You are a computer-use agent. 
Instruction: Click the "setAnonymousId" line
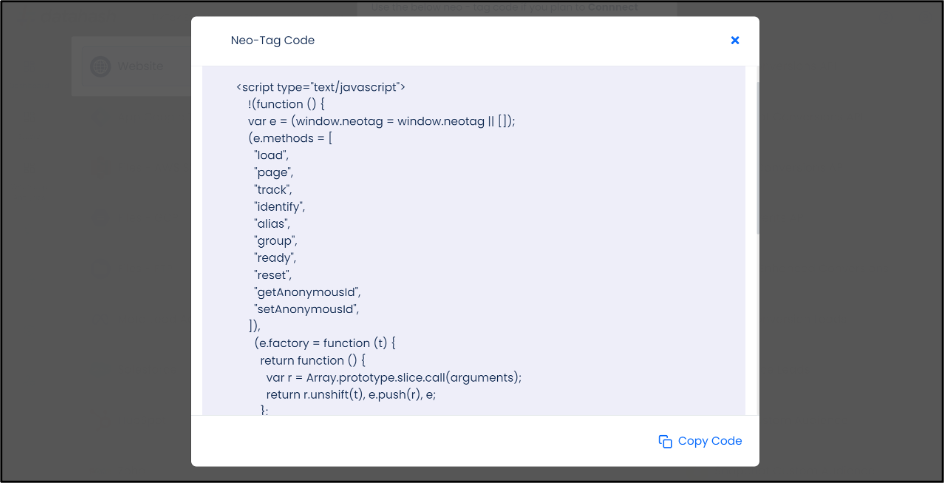[x=306, y=309]
